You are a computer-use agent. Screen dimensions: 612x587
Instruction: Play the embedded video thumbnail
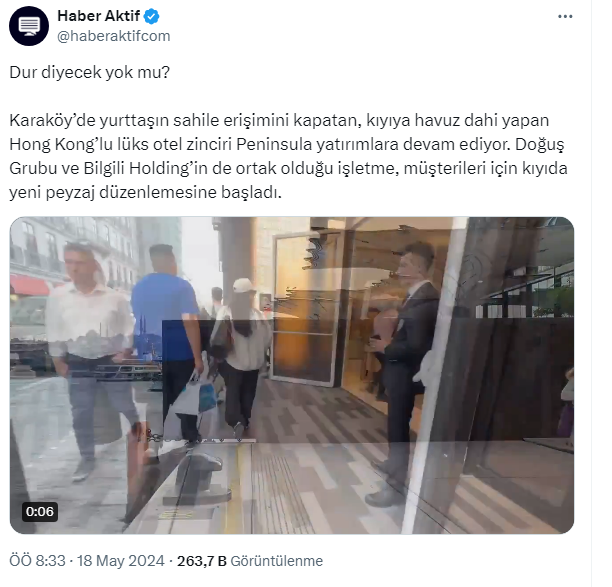pos(292,375)
